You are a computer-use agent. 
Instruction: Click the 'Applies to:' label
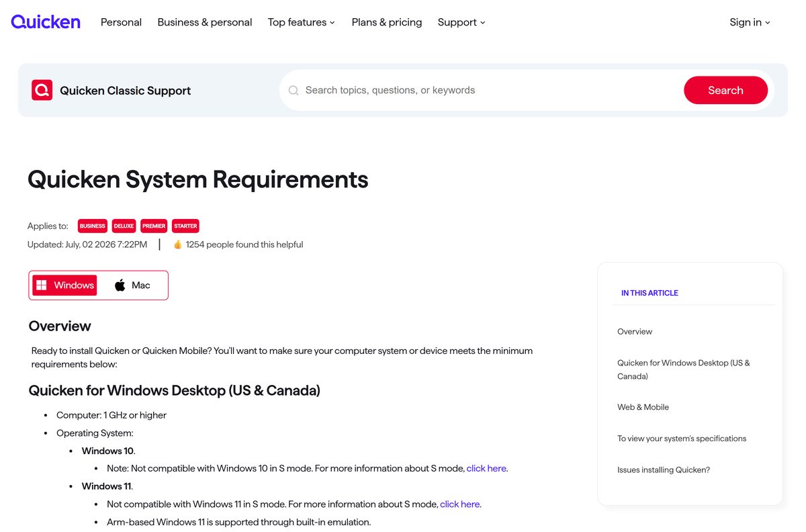pyautogui.click(x=48, y=226)
